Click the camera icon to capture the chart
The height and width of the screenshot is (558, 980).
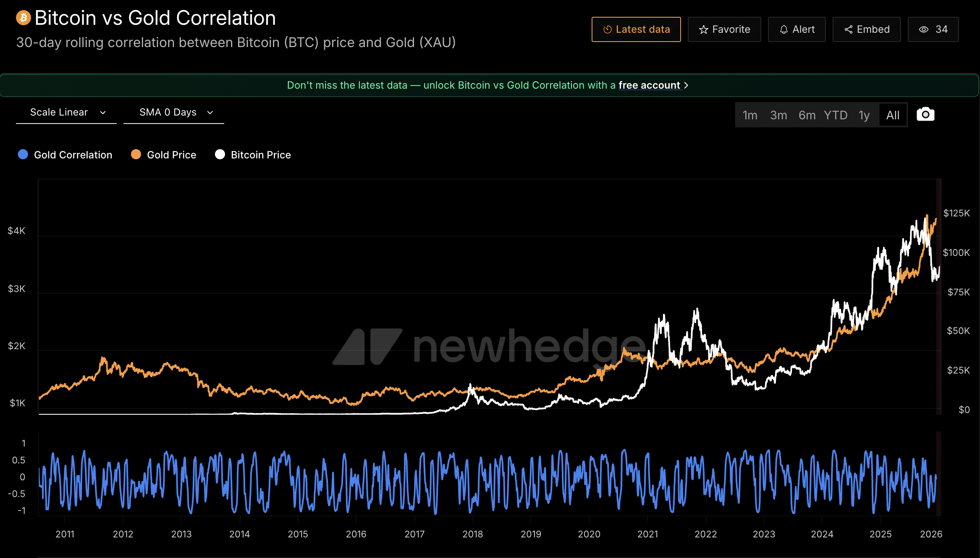pos(925,114)
